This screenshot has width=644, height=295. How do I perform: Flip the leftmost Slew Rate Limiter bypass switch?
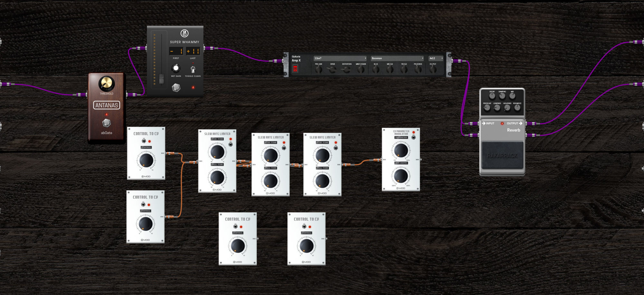tap(231, 144)
